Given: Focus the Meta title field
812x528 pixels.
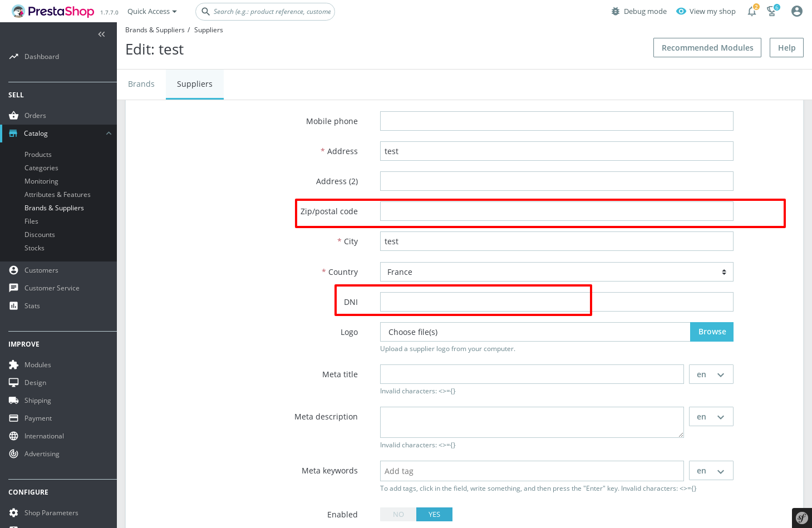Looking at the screenshot, I should pyautogui.click(x=532, y=374).
